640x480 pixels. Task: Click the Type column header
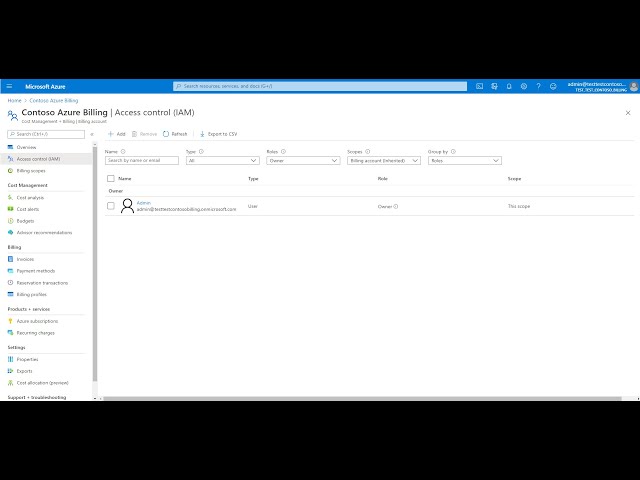pyautogui.click(x=253, y=178)
